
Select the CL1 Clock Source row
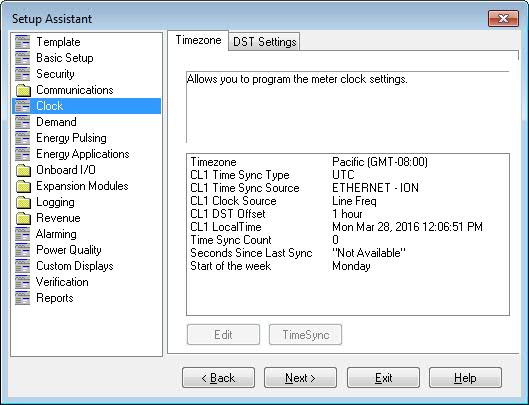[347, 201]
